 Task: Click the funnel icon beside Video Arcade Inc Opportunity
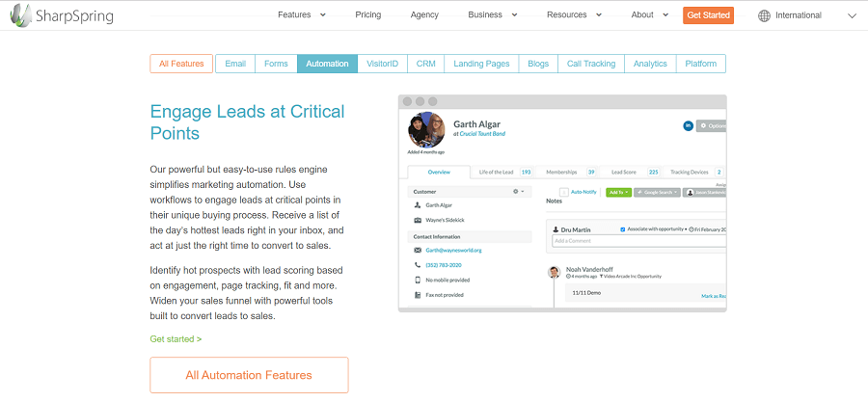click(601, 276)
